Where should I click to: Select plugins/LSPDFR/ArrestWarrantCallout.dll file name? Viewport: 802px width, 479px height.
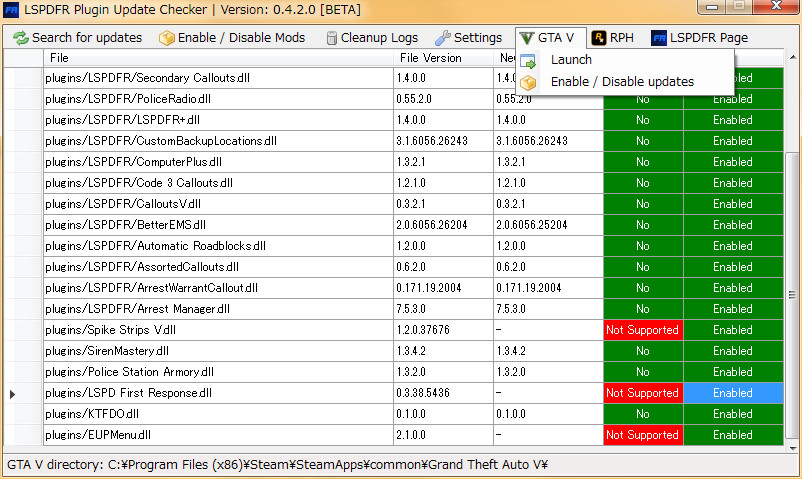(x=151, y=288)
